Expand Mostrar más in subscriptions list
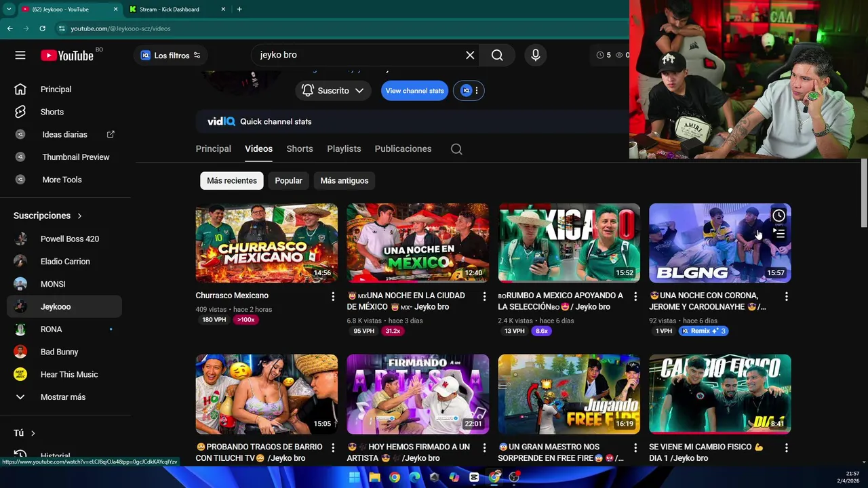This screenshot has height=488, width=868. [x=64, y=397]
